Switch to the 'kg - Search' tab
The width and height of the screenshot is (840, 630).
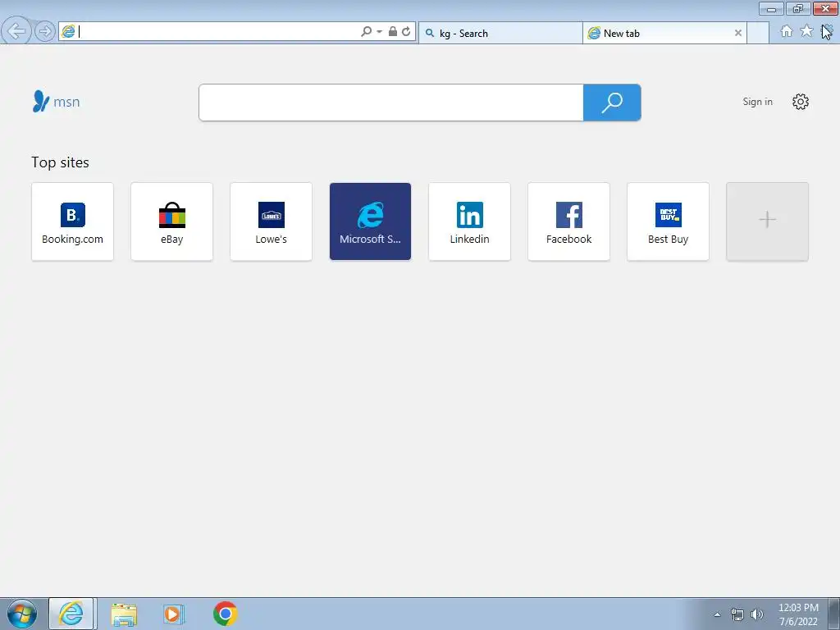[500, 33]
